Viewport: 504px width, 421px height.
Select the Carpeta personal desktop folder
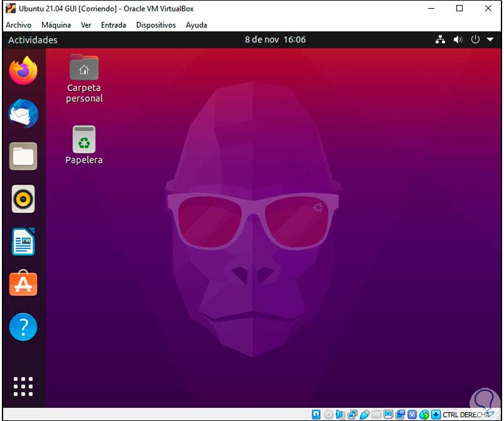tap(84, 79)
